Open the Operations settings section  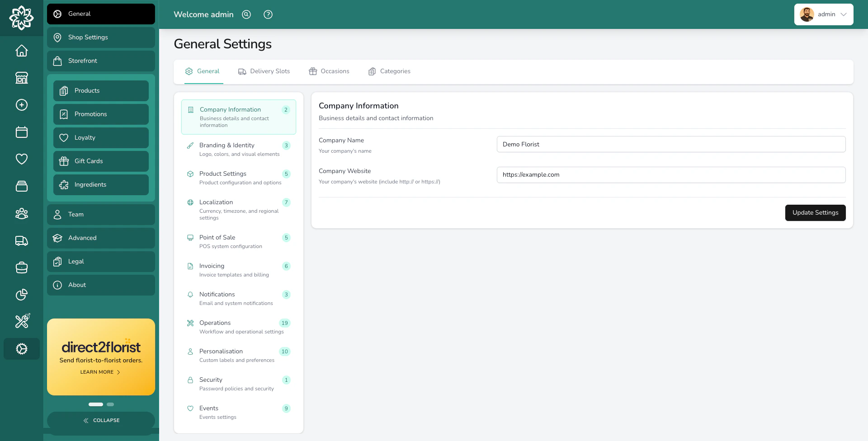click(x=238, y=326)
